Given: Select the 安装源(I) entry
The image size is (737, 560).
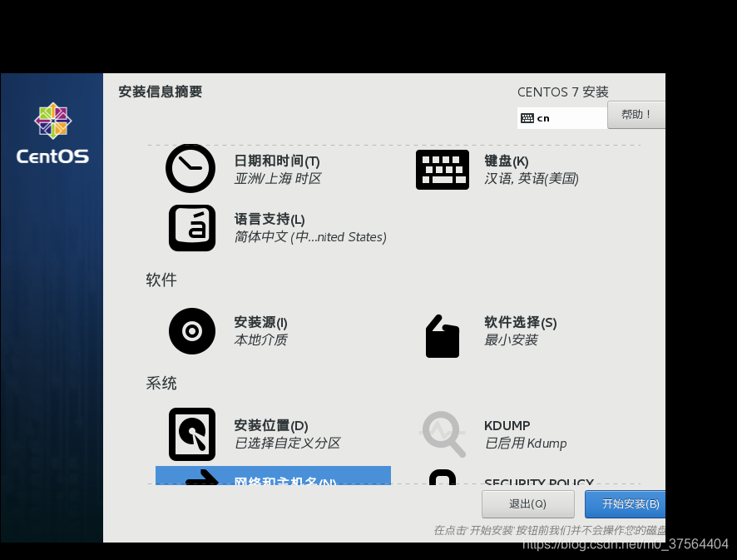Looking at the screenshot, I should (x=260, y=323).
